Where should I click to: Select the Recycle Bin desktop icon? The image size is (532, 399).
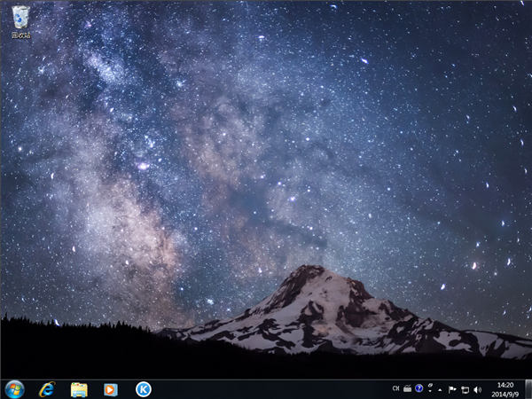(x=20, y=17)
